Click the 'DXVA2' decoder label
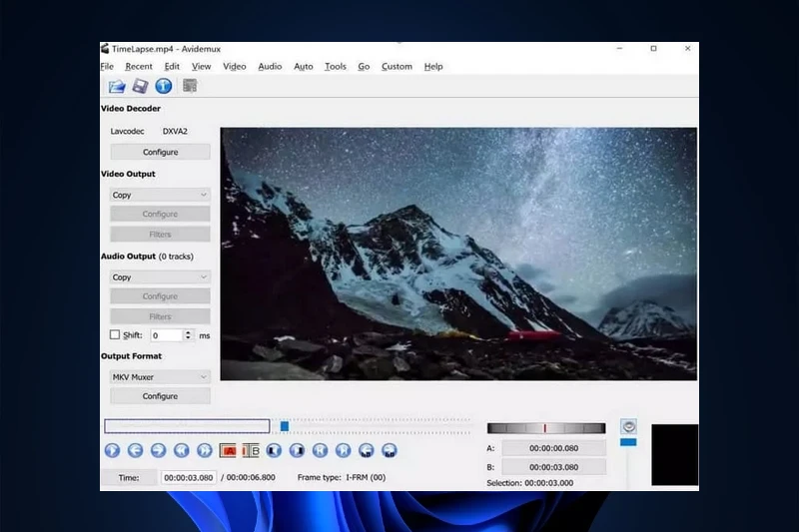 (x=175, y=131)
